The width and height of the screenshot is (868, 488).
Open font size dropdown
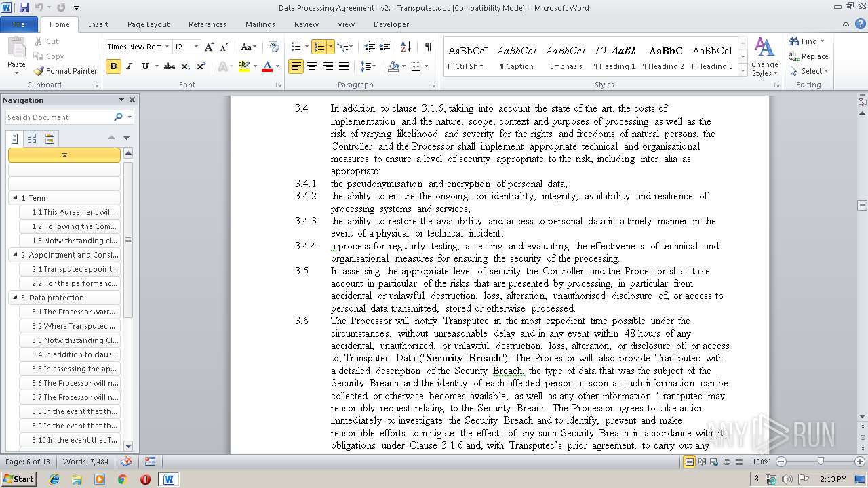tap(197, 47)
